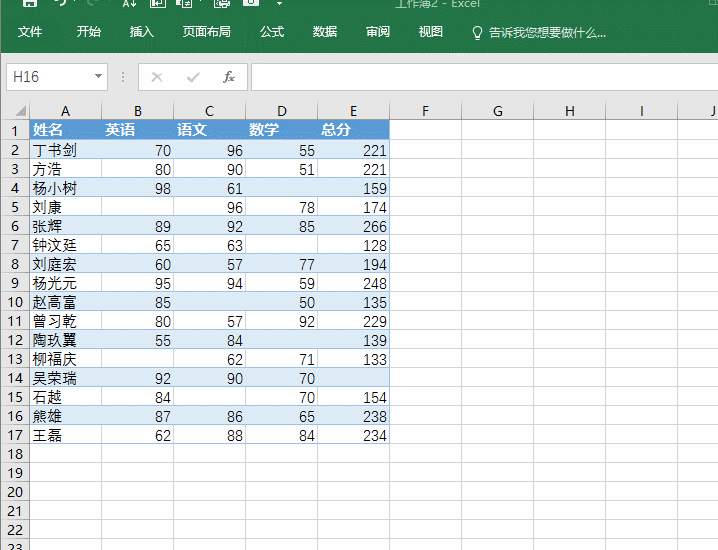Click the 数学 header cell
The width and height of the screenshot is (718, 550).
point(282,130)
